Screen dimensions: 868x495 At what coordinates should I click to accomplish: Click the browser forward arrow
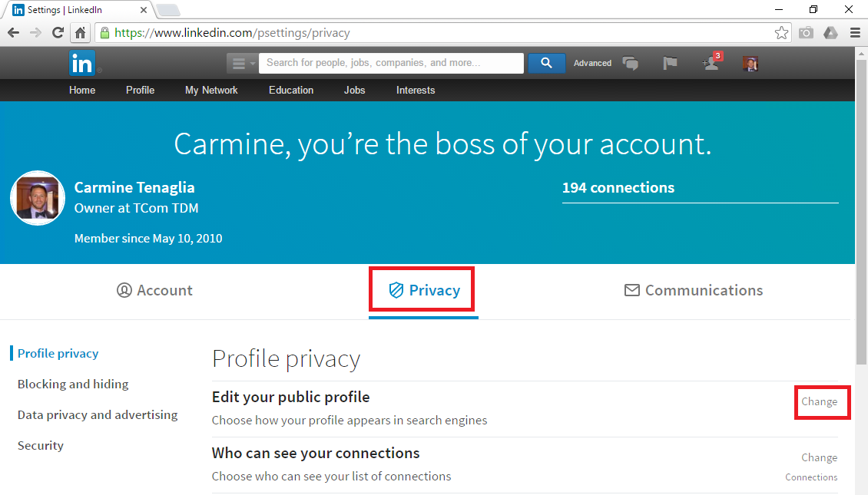(35, 33)
